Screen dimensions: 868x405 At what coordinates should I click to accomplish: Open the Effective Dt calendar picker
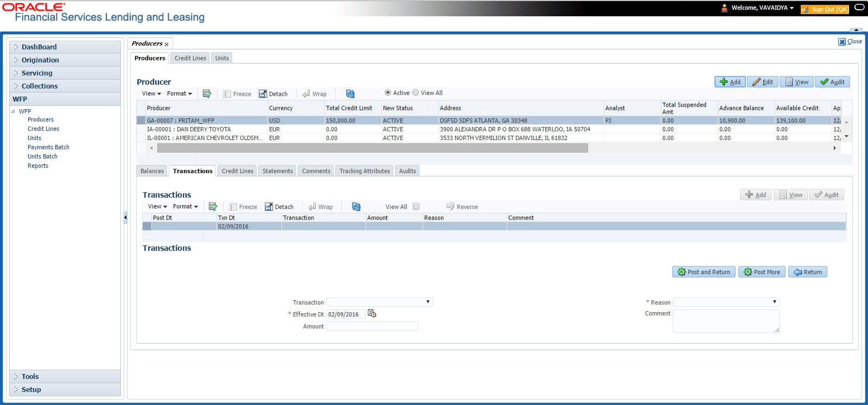(372, 313)
